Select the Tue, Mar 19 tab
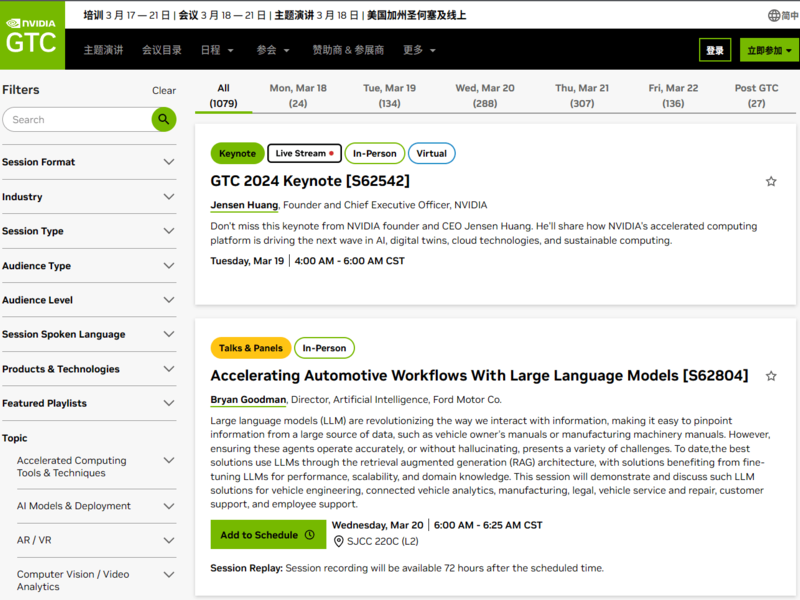 pos(389,96)
